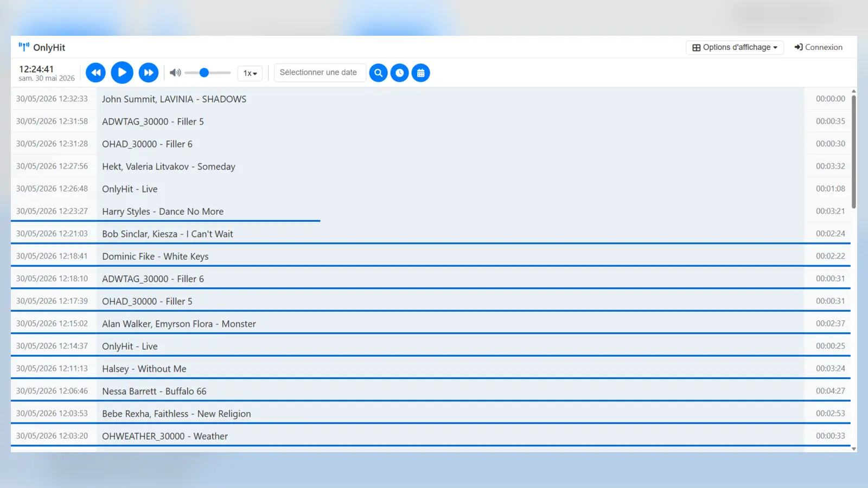This screenshot has height=488, width=868.
Task: Select Dominic Fike - White Keys
Action: click(x=431, y=256)
